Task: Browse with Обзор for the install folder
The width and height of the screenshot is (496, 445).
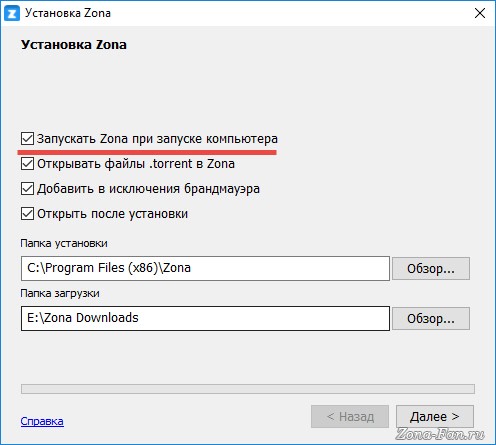Action: 431,268
